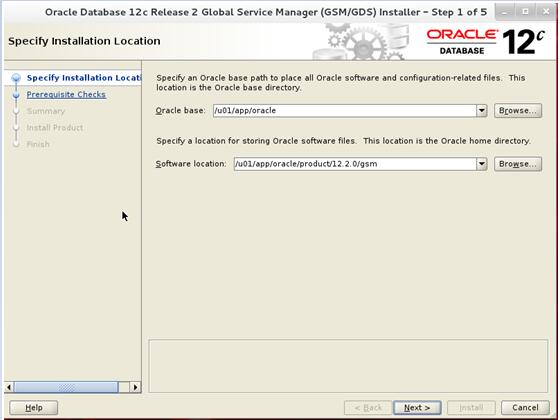Click into the Oracle base path field

tap(344, 111)
